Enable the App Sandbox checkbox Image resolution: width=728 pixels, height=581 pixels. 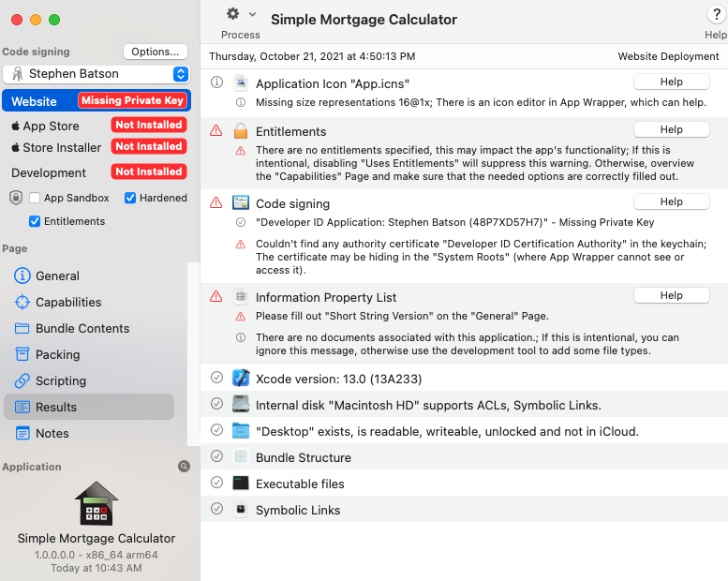click(x=35, y=198)
